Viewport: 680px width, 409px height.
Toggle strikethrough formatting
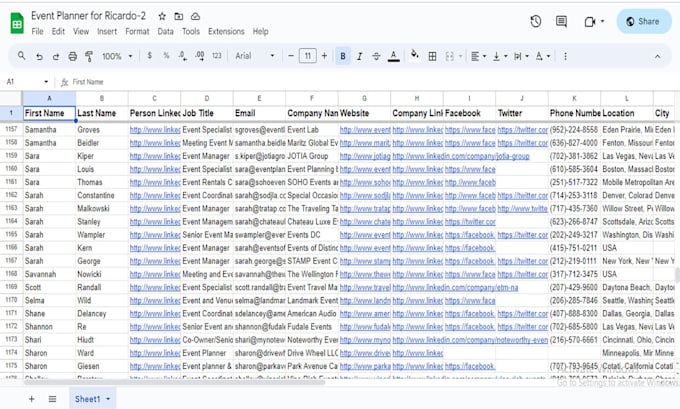tap(376, 56)
